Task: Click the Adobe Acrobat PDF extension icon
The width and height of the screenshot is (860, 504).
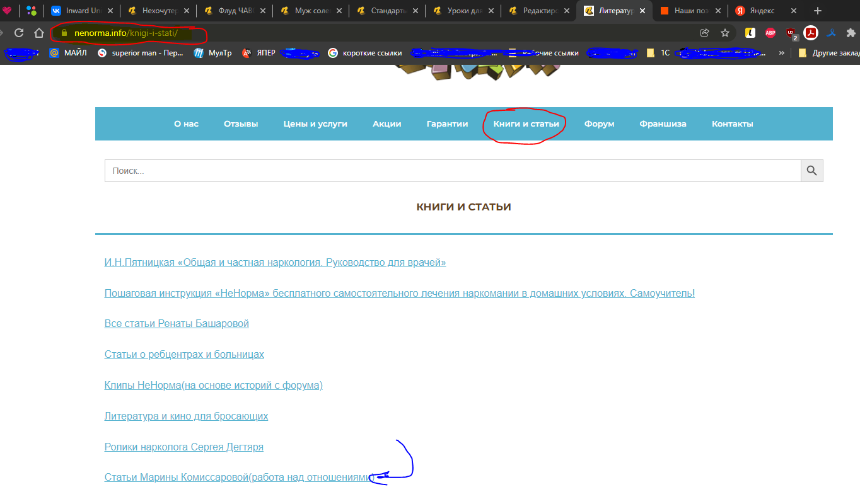Action: [x=811, y=33]
